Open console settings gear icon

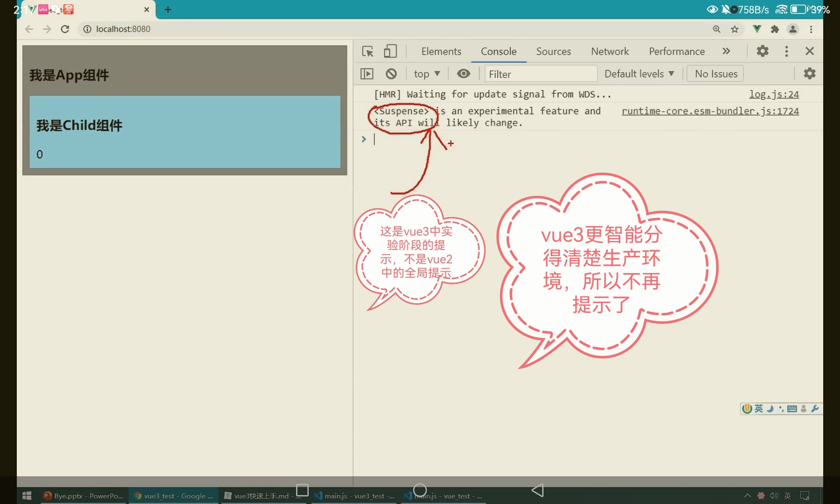(x=809, y=74)
